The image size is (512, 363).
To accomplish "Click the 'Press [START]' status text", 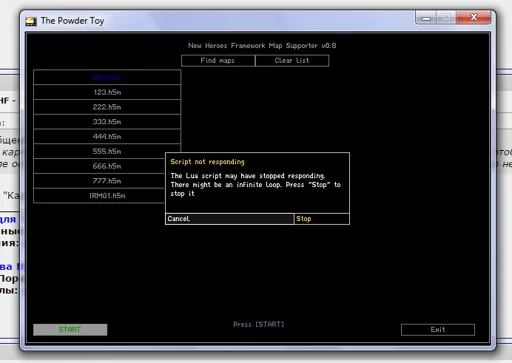I will [x=259, y=324].
